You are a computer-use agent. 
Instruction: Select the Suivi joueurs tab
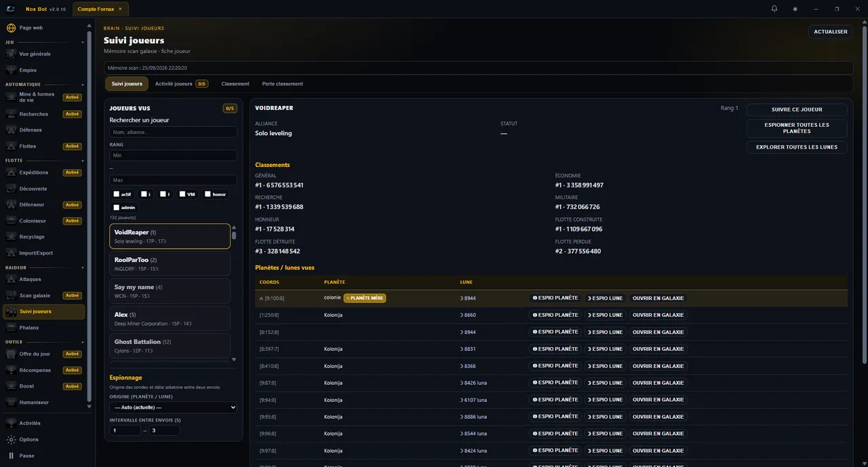pyautogui.click(x=127, y=84)
